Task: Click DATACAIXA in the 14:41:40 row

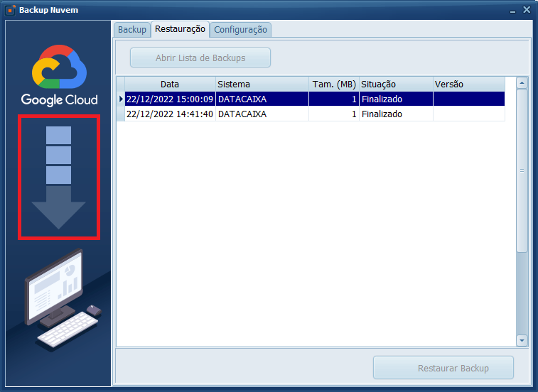Action: [x=242, y=114]
